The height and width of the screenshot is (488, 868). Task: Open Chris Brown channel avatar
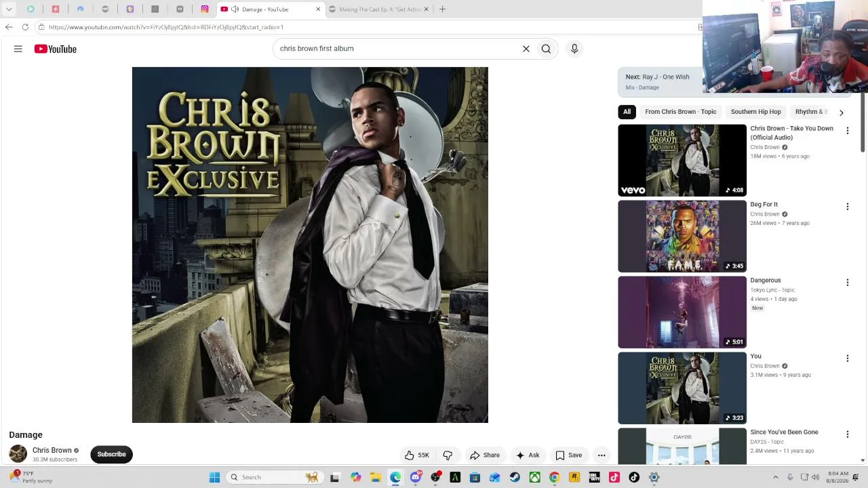[x=18, y=453]
